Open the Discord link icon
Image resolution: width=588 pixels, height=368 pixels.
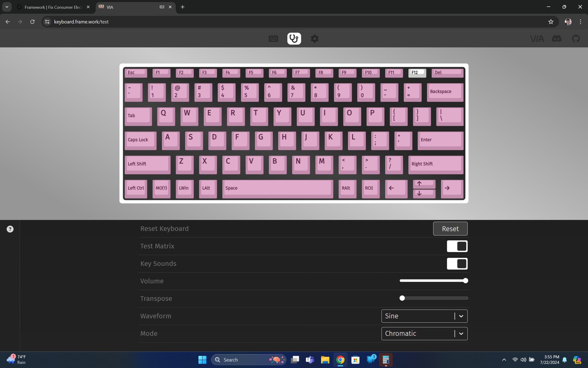pyautogui.click(x=556, y=39)
